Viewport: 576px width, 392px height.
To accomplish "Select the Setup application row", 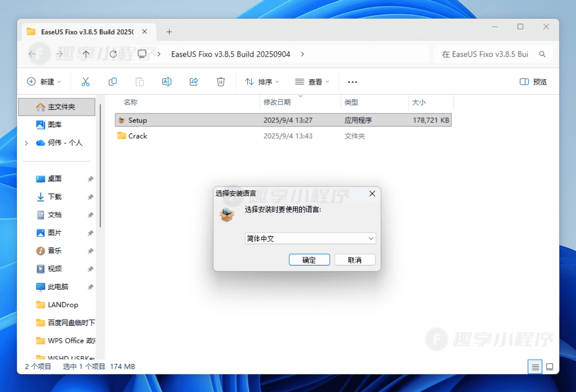I will point(192,120).
